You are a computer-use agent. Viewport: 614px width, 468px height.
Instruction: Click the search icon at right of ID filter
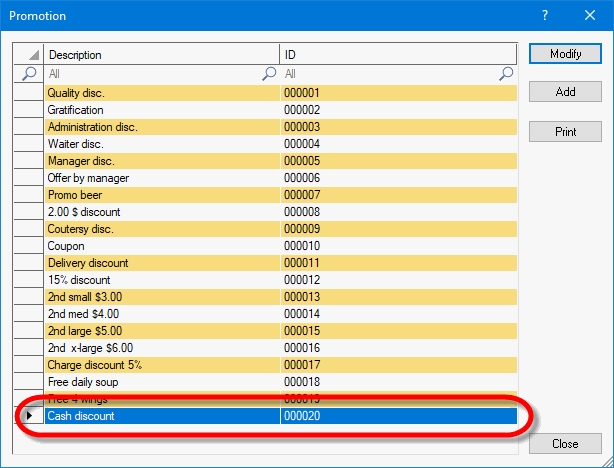(507, 74)
